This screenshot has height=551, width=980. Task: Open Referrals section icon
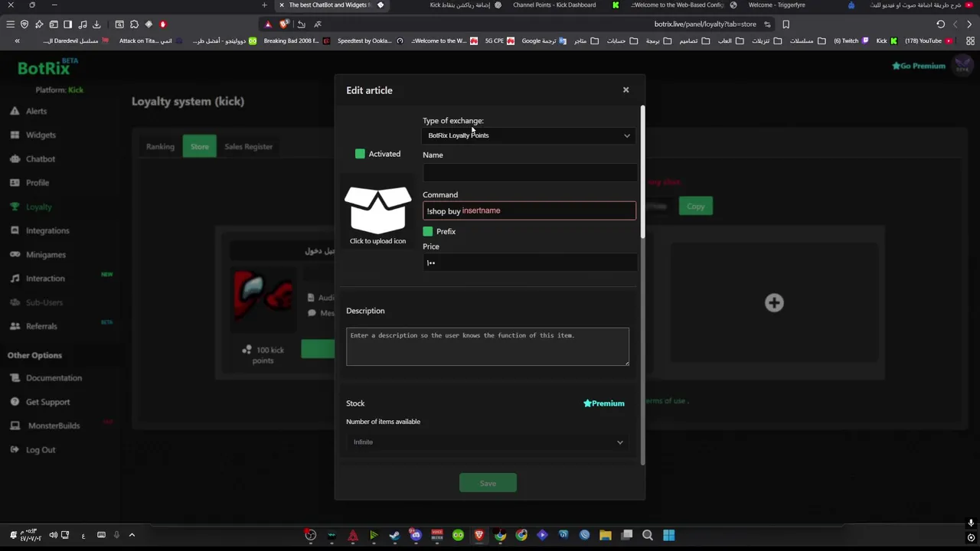pyautogui.click(x=15, y=326)
